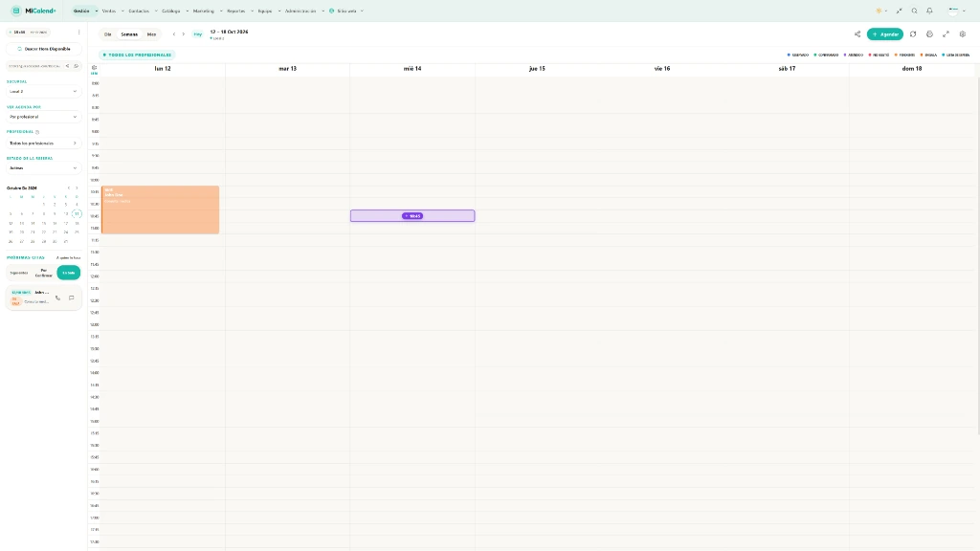Print the agenda with printer icon

[929, 34]
